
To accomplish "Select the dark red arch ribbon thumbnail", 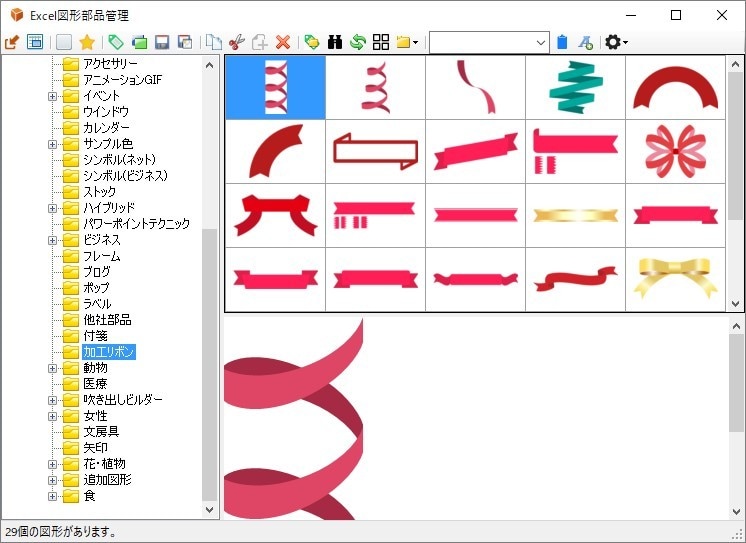I will (x=675, y=87).
